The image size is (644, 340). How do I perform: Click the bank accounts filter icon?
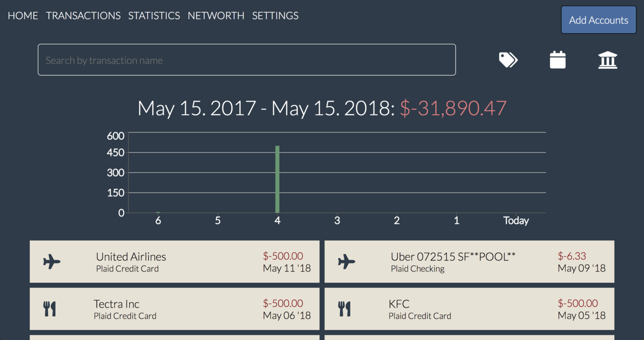(607, 60)
